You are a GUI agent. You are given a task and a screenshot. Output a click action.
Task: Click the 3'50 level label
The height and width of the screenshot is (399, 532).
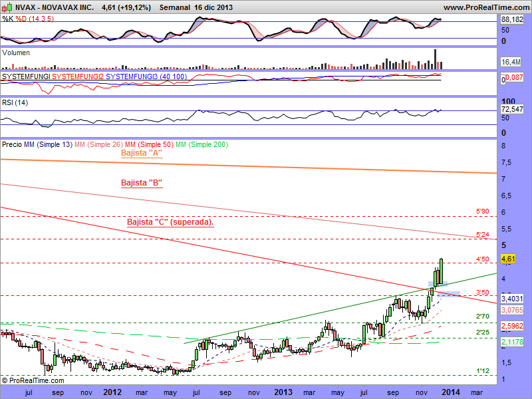[483, 293]
